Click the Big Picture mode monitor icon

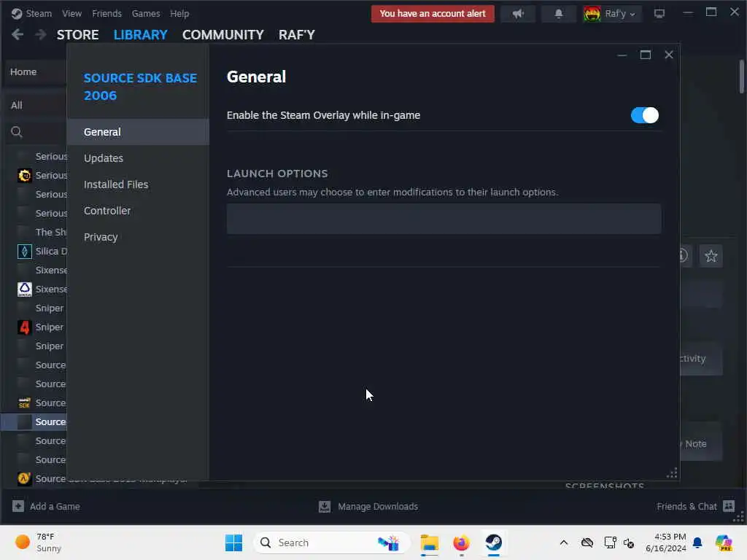(x=659, y=14)
